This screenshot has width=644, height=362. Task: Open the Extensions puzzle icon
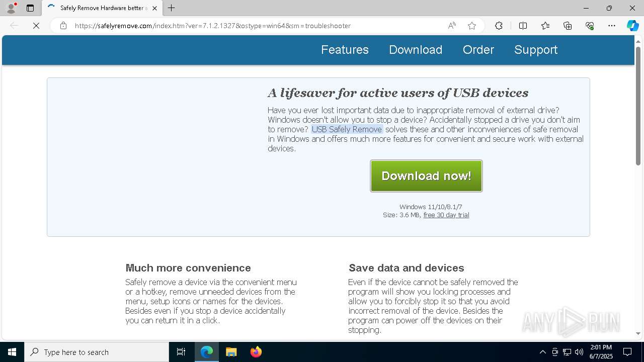(499, 26)
